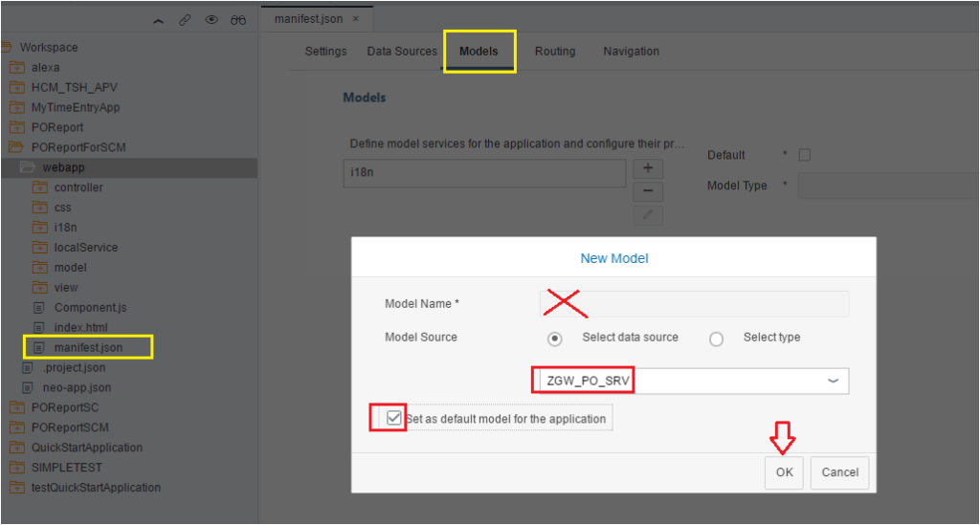Switch to the Settings tab
Image resolution: width=980 pixels, height=525 pixels.
(x=325, y=52)
